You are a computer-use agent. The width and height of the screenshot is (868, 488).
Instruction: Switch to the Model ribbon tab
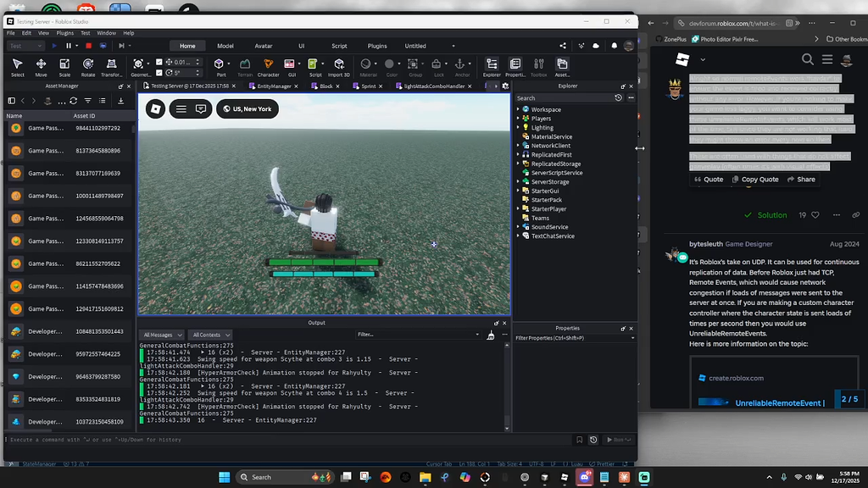click(x=225, y=46)
